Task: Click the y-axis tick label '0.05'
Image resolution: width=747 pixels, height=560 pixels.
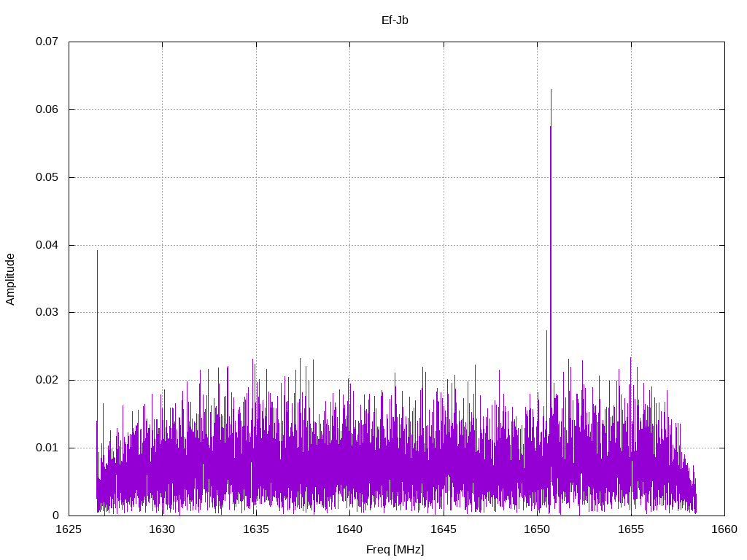Action: click(x=47, y=177)
